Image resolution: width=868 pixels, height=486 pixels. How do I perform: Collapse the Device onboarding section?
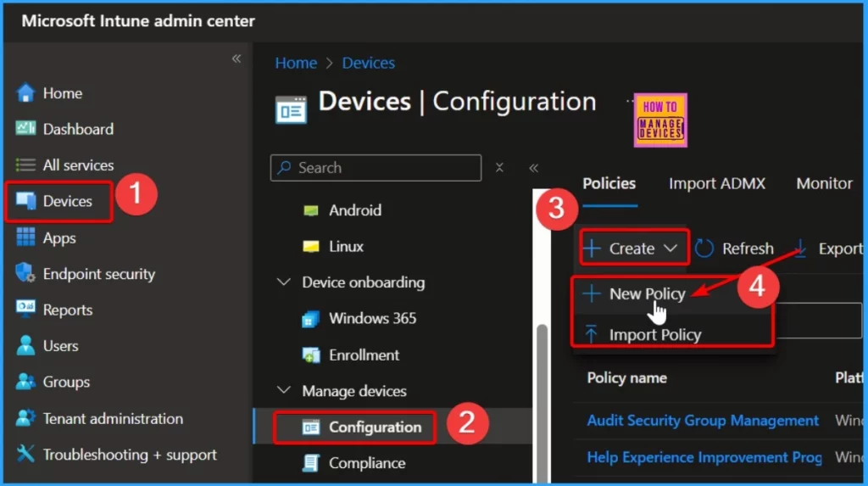(283, 282)
